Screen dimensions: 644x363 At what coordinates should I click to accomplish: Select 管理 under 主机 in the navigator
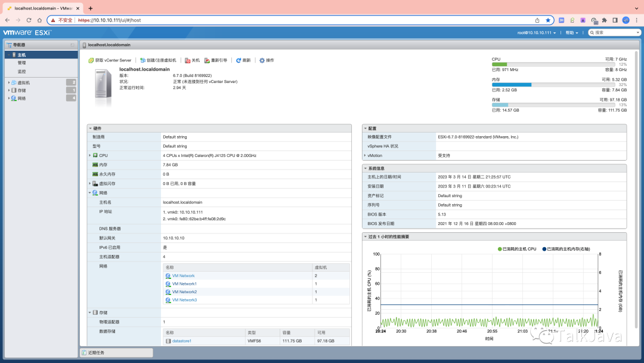pos(21,63)
